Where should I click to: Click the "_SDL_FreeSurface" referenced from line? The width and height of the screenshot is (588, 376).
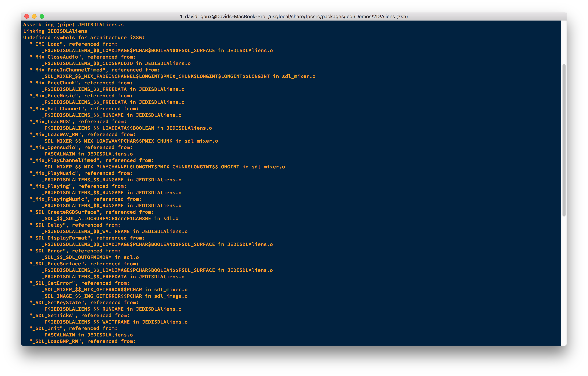coord(84,264)
